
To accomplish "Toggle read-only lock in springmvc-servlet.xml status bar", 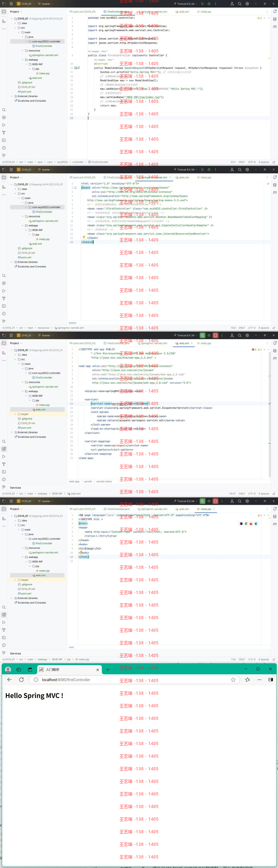I will pos(274,328).
